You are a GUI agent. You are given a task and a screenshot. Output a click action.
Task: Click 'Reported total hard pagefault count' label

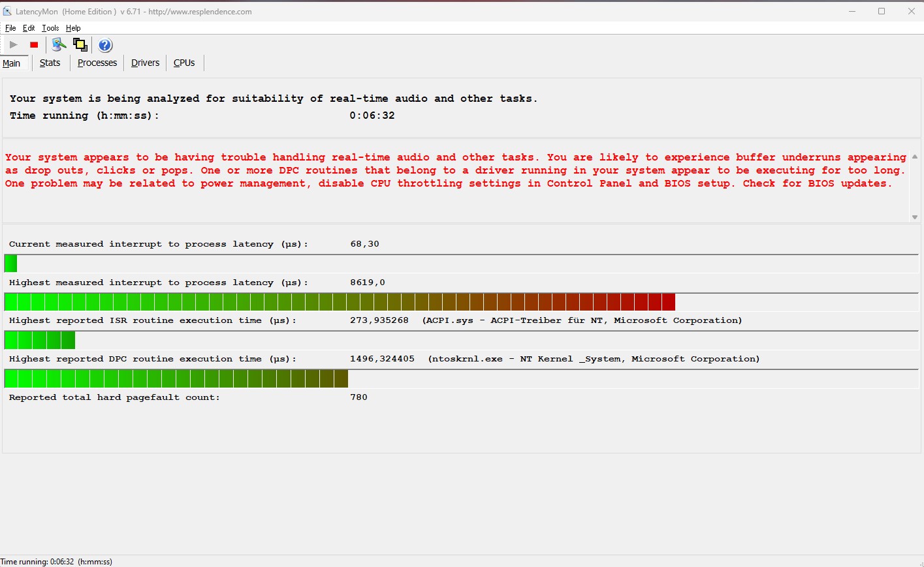pos(114,397)
